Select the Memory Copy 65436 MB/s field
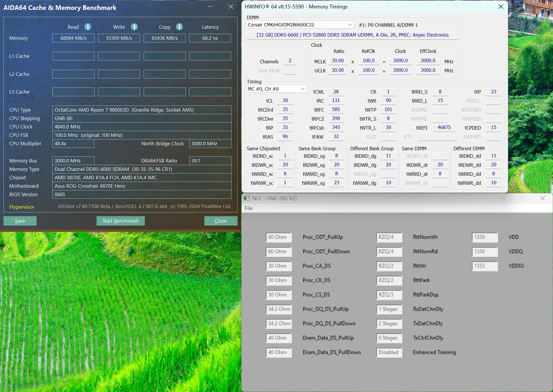This screenshot has width=553, height=392. point(165,38)
